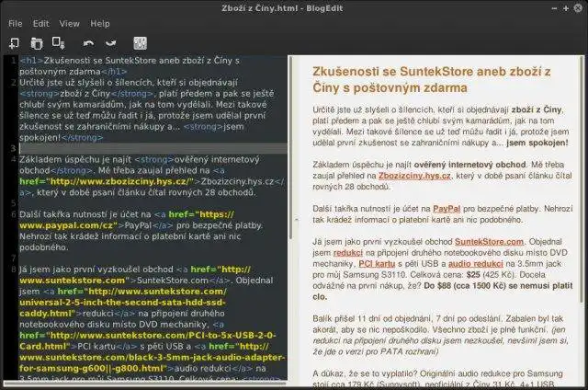Screen dimensions: 588x390
Task: Click preview paragraph starting "Balík přišel 11 dní"
Action: coord(441,335)
